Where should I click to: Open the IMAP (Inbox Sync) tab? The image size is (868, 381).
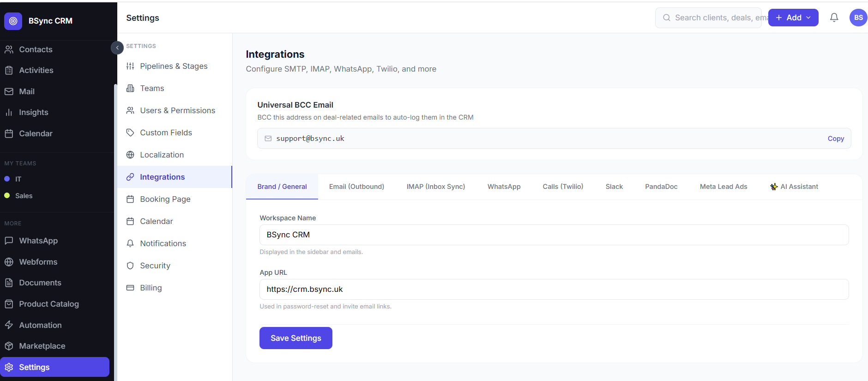436,187
